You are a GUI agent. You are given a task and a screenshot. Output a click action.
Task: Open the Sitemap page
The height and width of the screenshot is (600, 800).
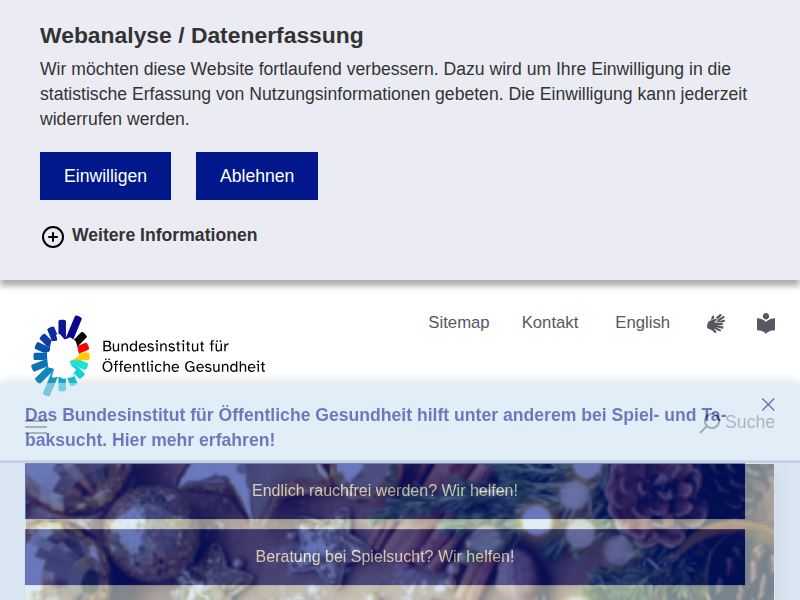click(x=458, y=322)
